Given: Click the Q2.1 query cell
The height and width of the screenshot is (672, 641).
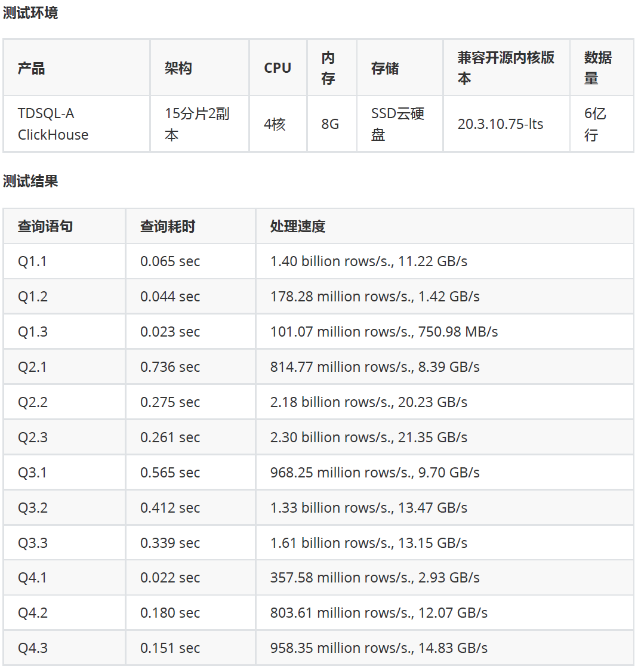Looking at the screenshot, I should tap(64, 367).
